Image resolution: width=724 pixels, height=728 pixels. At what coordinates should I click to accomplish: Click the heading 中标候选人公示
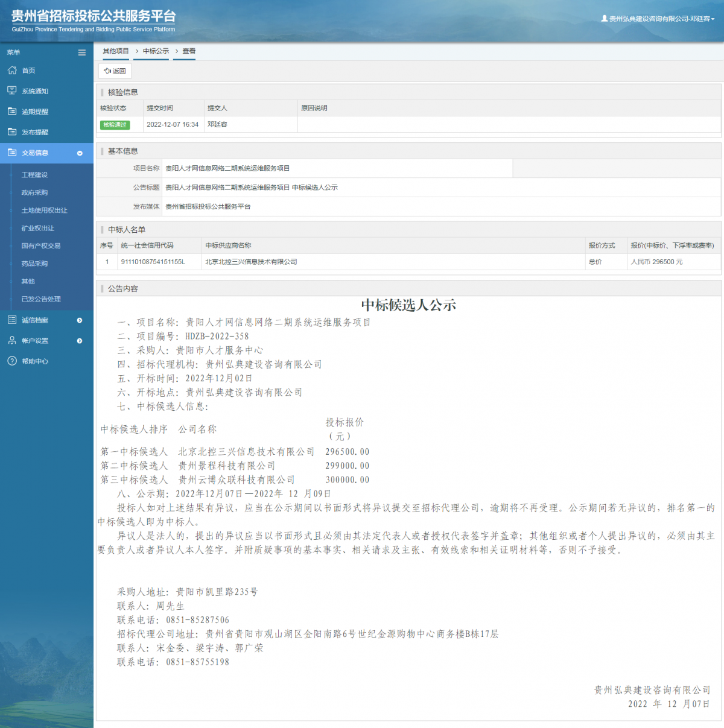pyautogui.click(x=408, y=305)
